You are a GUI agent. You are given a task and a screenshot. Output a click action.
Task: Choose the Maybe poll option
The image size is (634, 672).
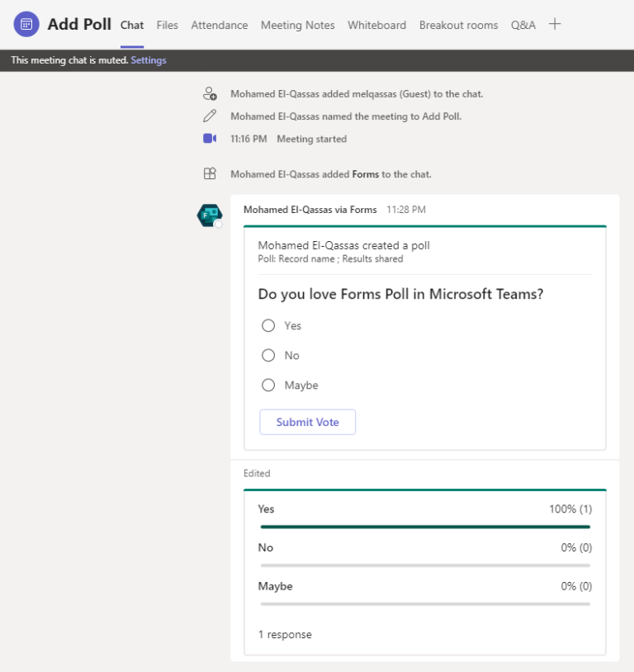coord(268,385)
